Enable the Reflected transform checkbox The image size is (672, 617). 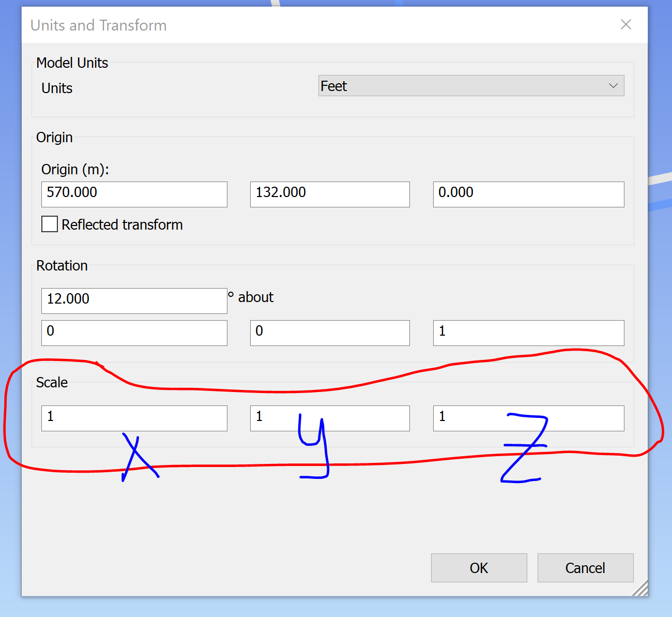point(49,224)
